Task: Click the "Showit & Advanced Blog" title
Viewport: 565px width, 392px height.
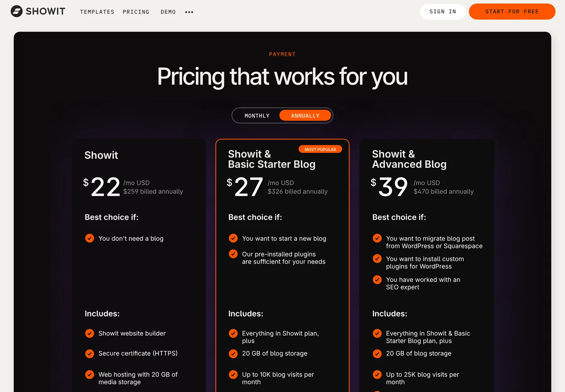Action: (409, 159)
